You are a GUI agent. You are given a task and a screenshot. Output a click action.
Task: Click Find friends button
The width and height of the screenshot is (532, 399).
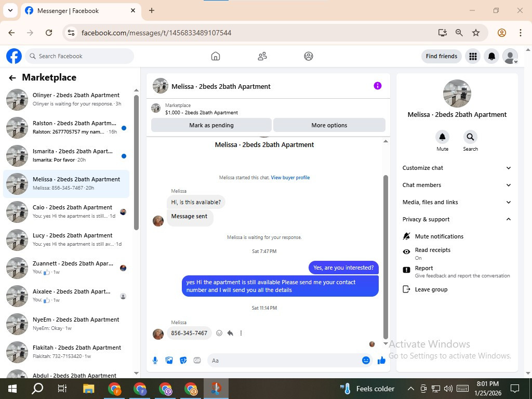tap(442, 56)
